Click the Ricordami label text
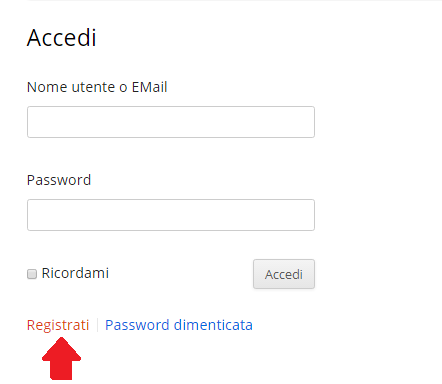Image resolution: width=442 pixels, height=384 pixels. (x=75, y=273)
